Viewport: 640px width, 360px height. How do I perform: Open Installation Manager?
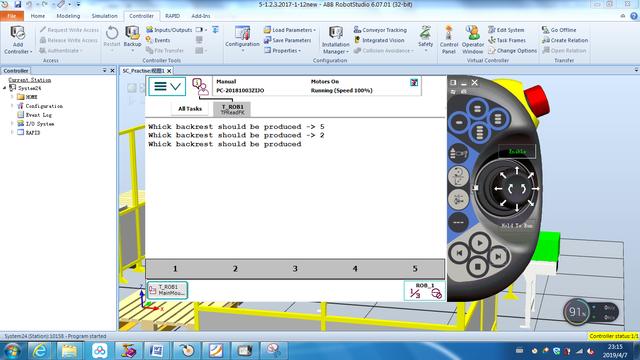336,40
